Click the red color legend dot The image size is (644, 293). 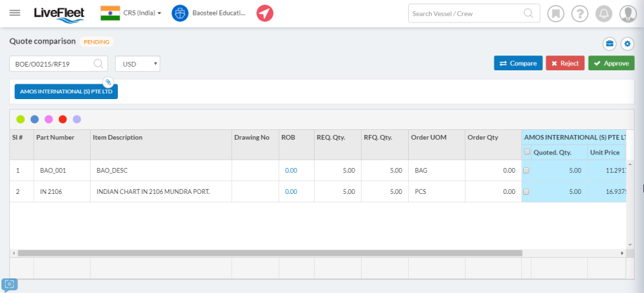coord(63,119)
